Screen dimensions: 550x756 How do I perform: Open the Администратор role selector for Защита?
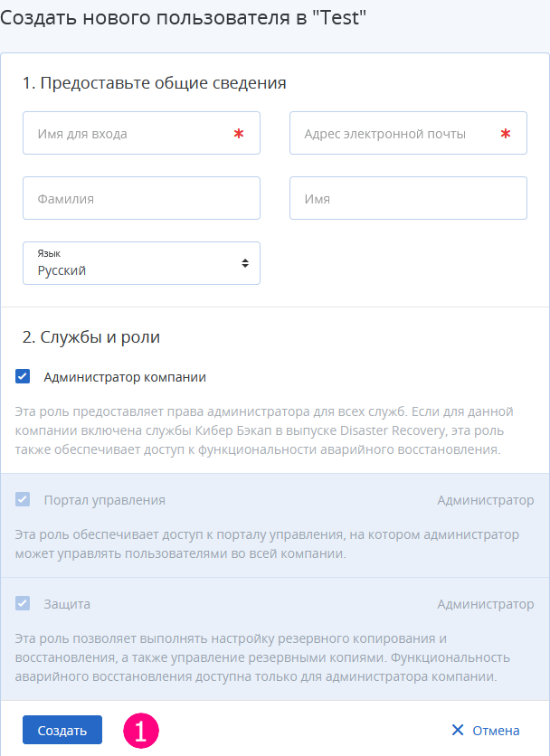(x=486, y=604)
